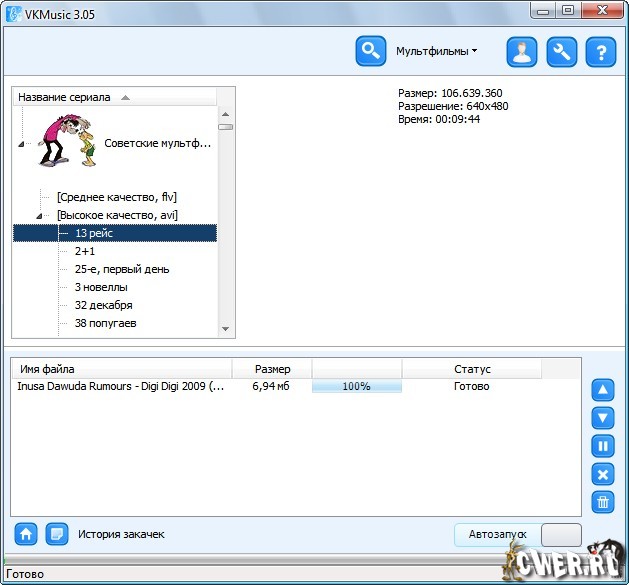Click the magnifier search icon

point(371,51)
